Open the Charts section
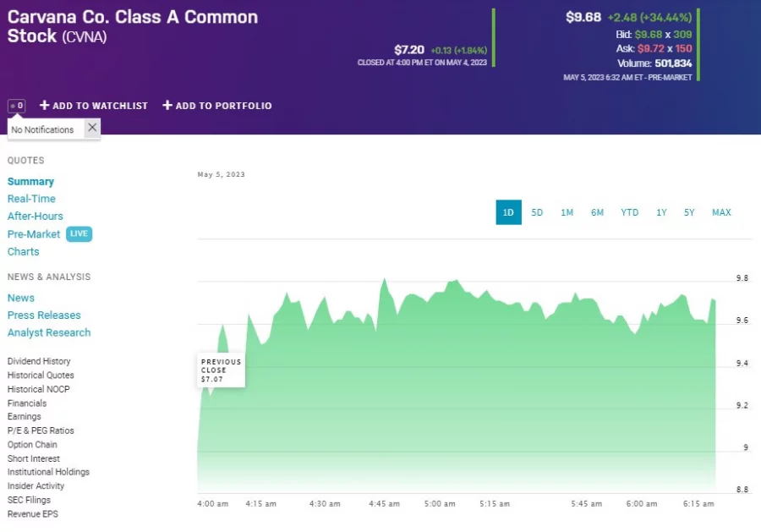 23,251
